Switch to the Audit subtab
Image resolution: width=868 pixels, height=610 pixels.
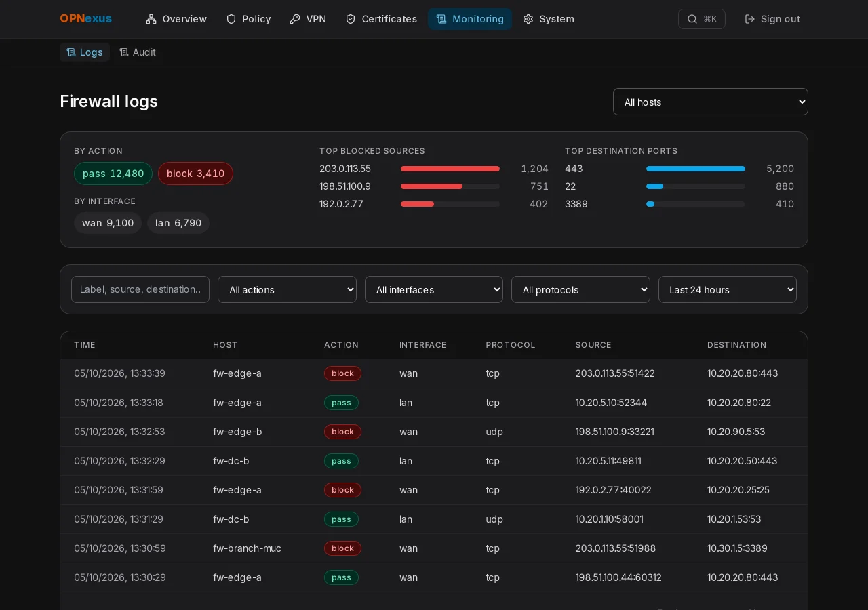[138, 52]
